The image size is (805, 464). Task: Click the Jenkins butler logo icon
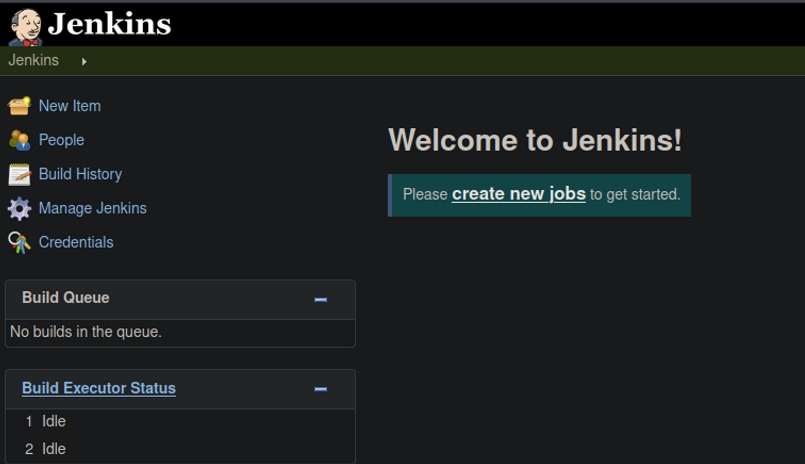point(25,26)
